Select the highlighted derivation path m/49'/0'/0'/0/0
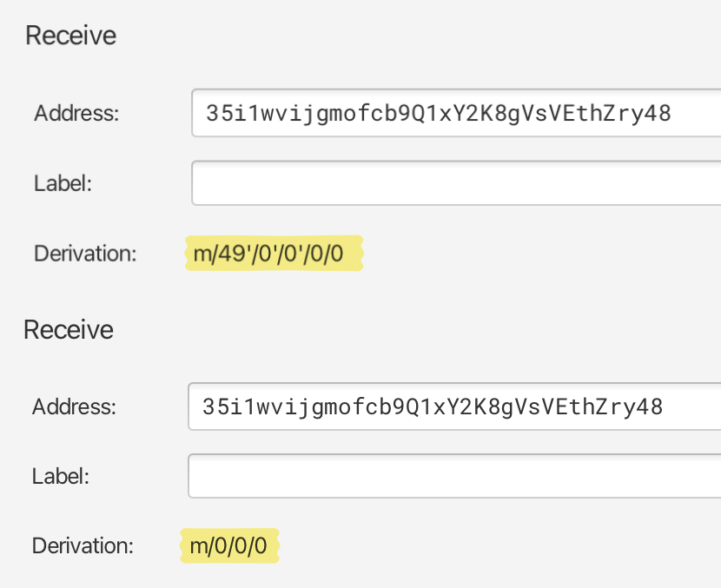 [274, 254]
